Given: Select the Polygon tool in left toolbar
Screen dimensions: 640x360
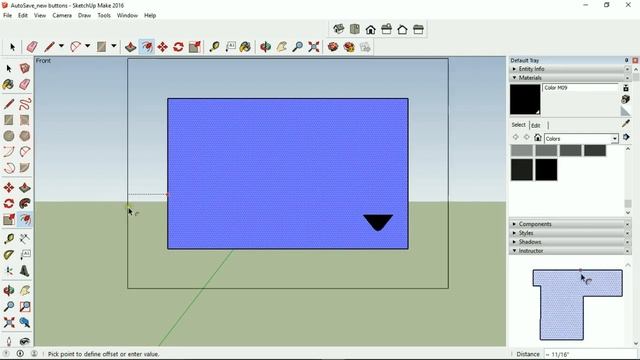Looking at the screenshot, I should [25, 136].
